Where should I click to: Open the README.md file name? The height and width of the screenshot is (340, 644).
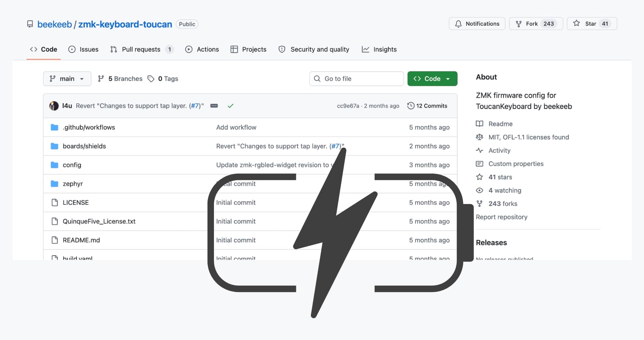tap(81, 240)
